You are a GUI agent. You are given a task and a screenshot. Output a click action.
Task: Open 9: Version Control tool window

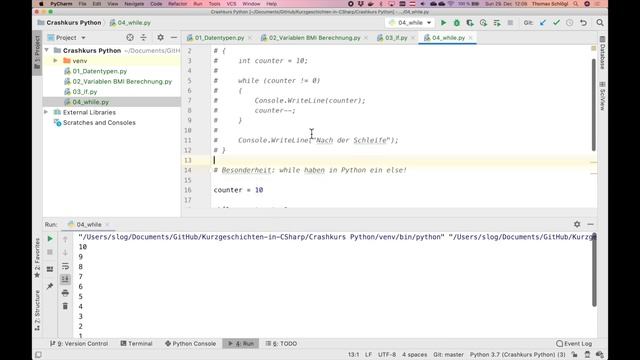79,344
